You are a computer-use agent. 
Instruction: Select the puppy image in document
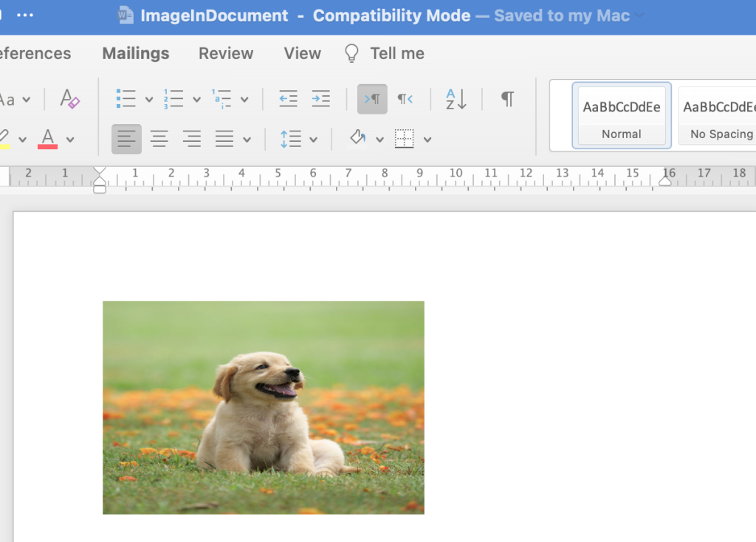264,408
